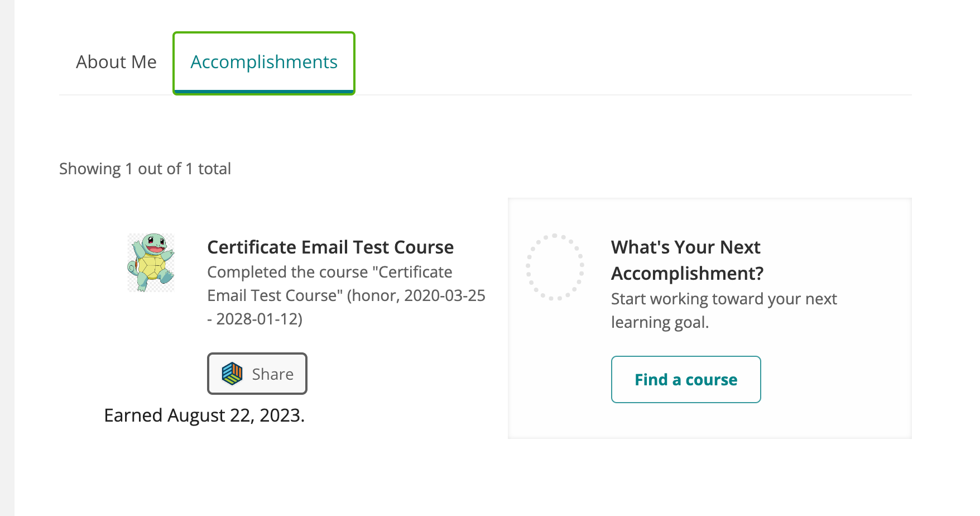This screenshot has width=980, height=516.
Task: Click the badge artwork beside the course title
Action: click(151, 262)
